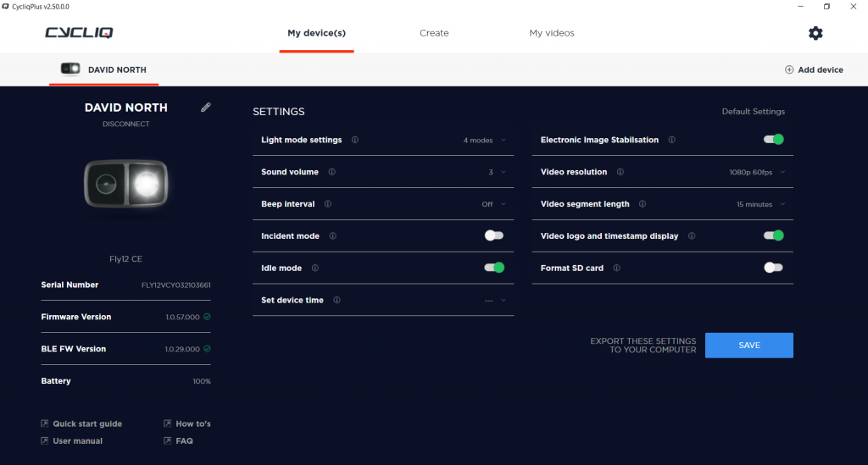Open the FAQ link text
This screenshot has height=465, width=868.
[x=184, y=440]
